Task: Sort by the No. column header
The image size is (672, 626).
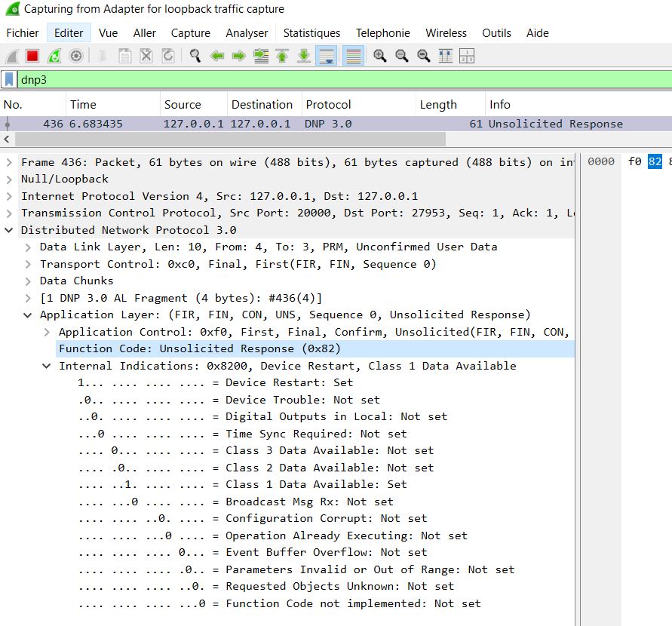Action: coord(33,105)
